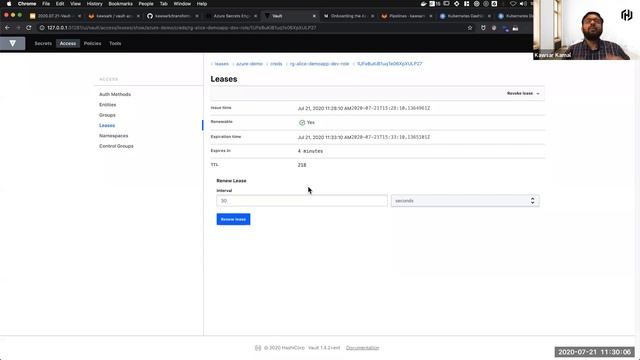Screen dimensions: 640x360
Task: Click the volume icon in menu bar
Action: click(x=523, y=4)
